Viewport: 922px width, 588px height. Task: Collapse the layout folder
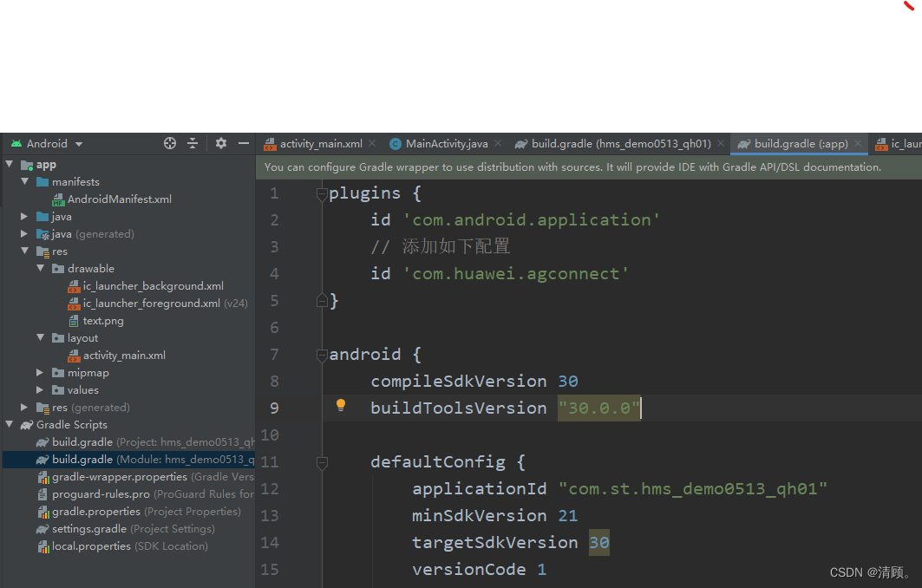click(41, 337)
